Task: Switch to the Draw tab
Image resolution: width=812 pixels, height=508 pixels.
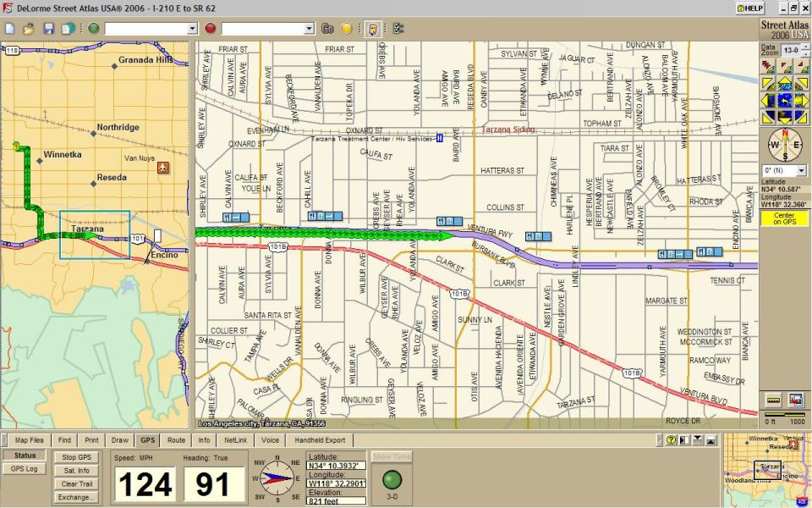Action: (x=119, y=440)
